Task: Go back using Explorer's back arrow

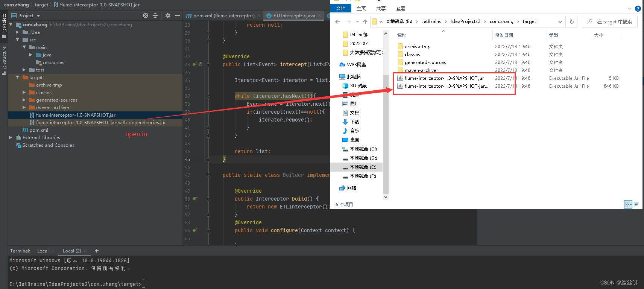Action: coord(337,22)
